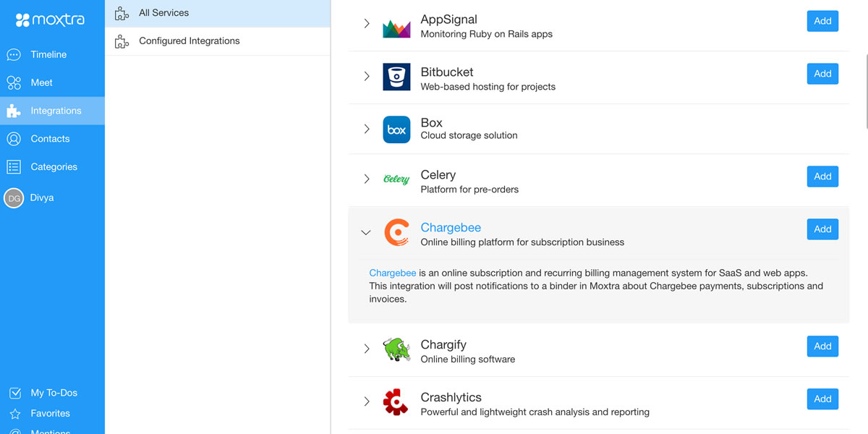Click the My To-Dos checkmark icon
This screenshot has width=868, height=434.
click(x=14, y=393)
